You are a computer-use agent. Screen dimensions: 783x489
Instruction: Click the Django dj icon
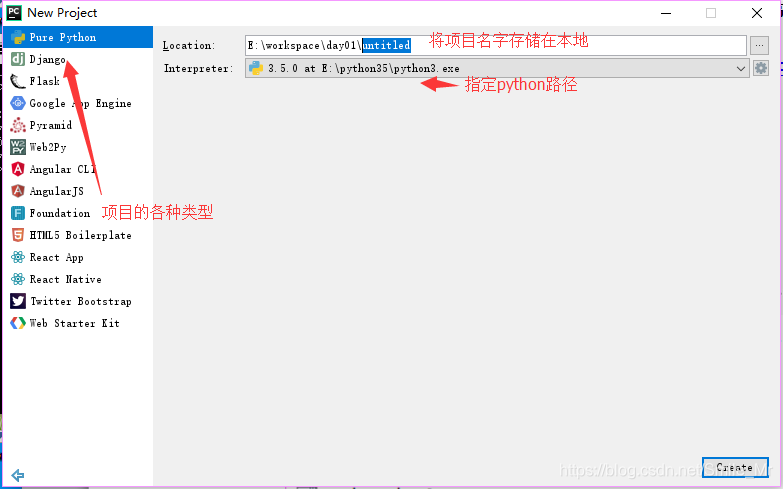tap(18, 59)
